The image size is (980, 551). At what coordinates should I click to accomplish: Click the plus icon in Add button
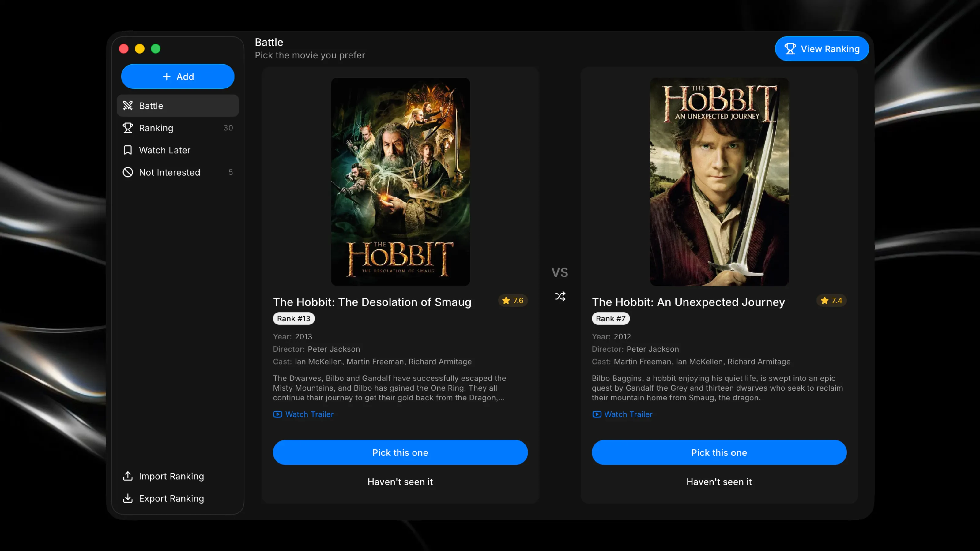coord(167,77)
